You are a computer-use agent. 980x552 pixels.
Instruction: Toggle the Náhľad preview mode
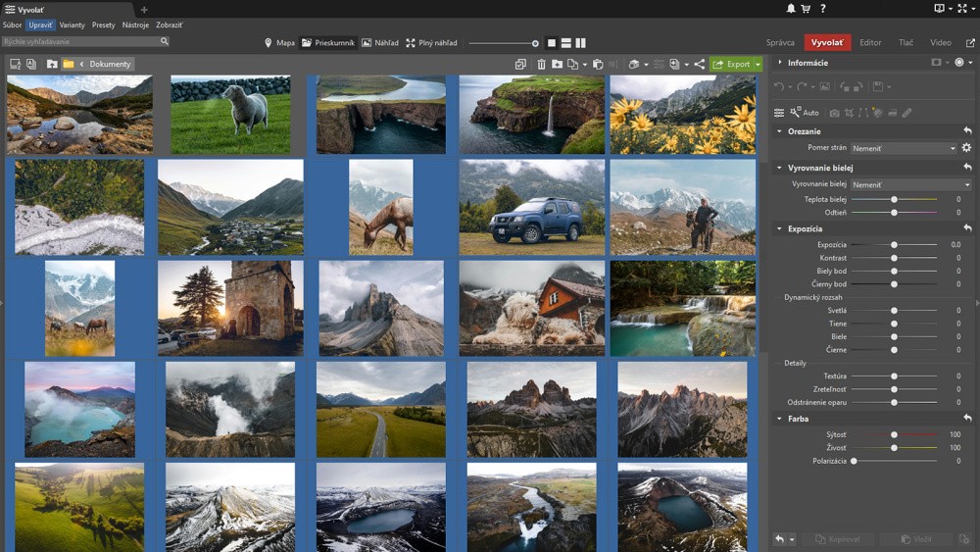click(x=380, y=43)
